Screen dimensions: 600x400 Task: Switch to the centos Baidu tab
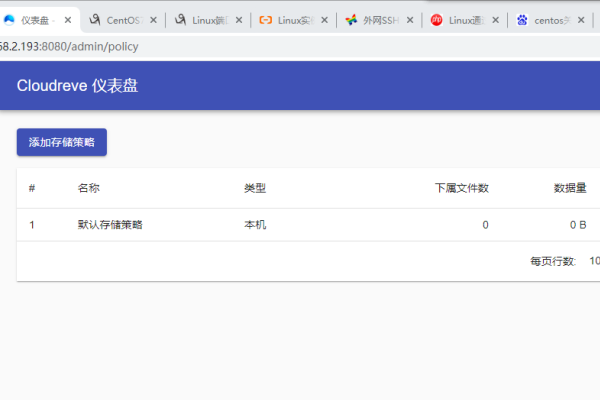click(x=551, y=20)
